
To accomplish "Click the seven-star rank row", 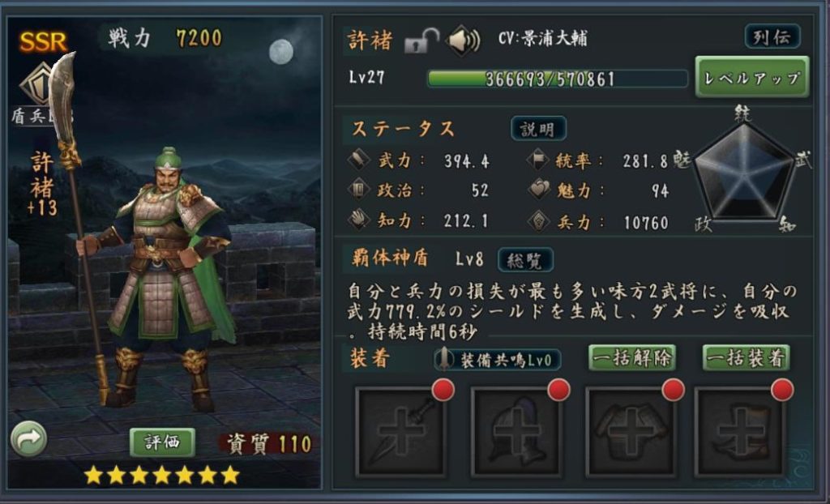I will point(162,475).
